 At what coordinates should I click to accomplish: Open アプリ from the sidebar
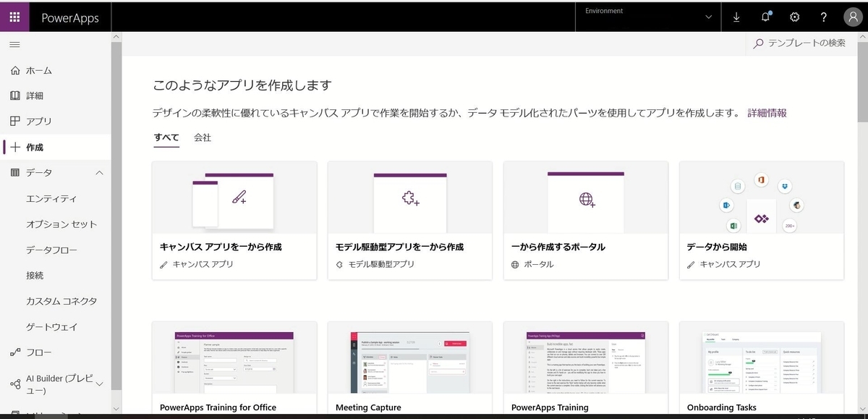click(33, 121)
